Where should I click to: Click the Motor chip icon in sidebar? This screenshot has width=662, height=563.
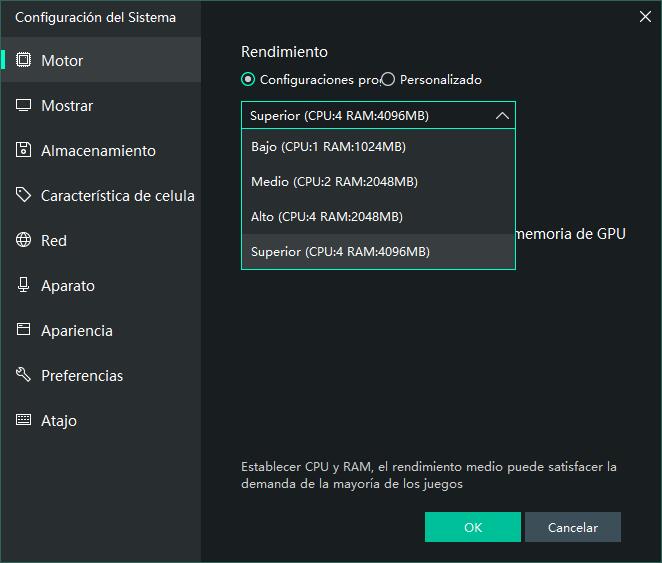click(x=24, y=60)
